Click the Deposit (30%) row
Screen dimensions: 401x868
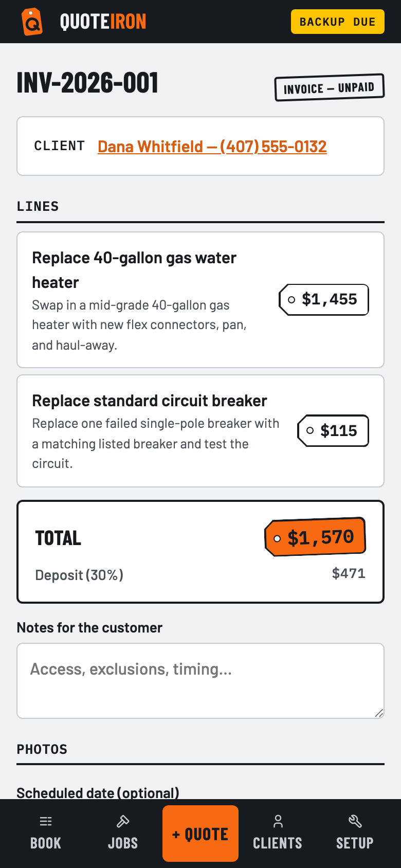point(200,574)
